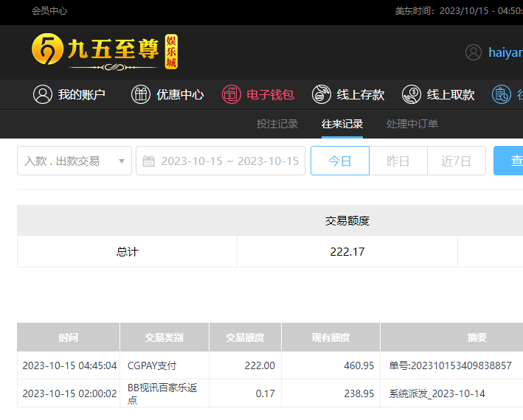The width and height of the screenshot is (523, 420).
Task: Click the 线上取款 withdrawal icon
Action: pos(412,94)
